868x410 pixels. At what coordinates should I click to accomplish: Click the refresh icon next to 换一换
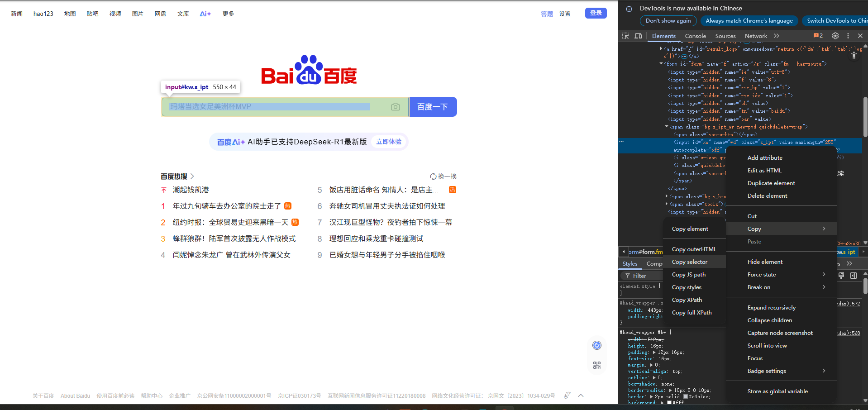[x=433, y=176]
